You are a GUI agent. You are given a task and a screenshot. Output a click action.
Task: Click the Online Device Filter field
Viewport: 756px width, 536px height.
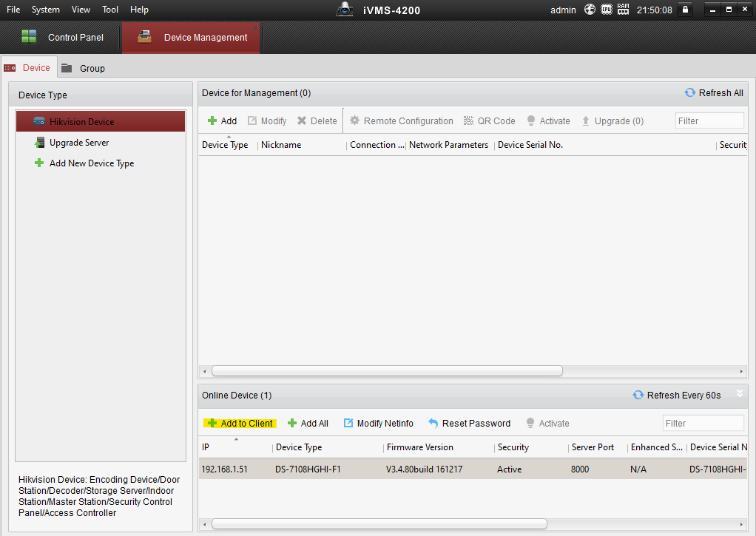point(703,423)
